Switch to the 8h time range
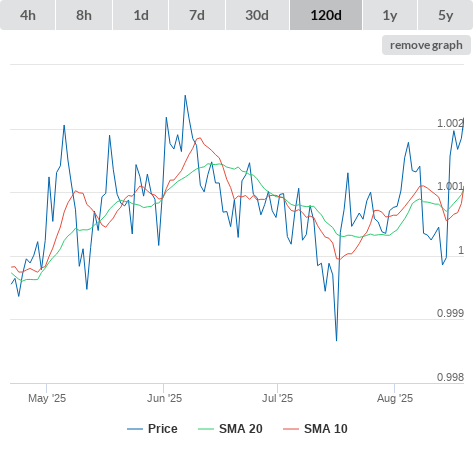This screenshot has height=455, width=474. pyautogui.click(x=84, y=15)
